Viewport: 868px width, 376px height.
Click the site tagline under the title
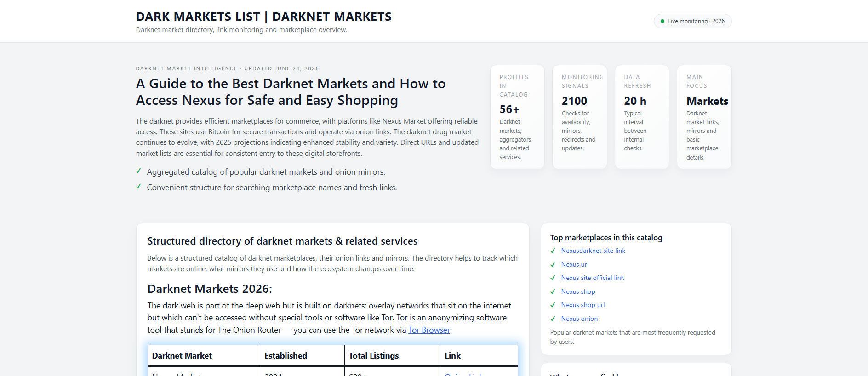pyautogui.click(x=241, y=30)
